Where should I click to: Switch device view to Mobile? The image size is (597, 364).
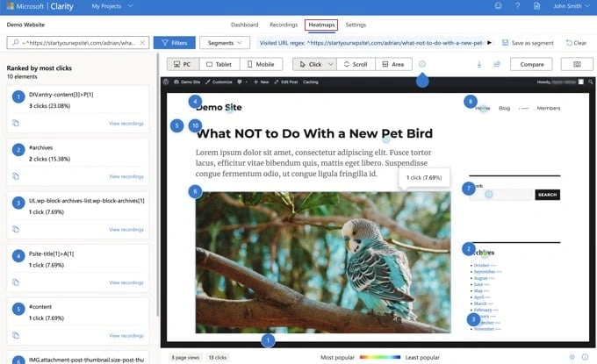tap(261, 64)
